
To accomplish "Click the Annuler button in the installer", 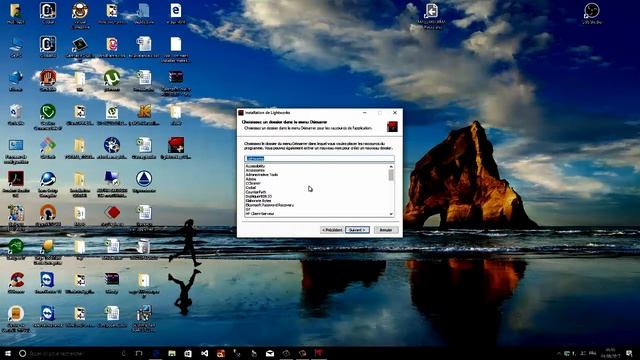I will [386, 230].
